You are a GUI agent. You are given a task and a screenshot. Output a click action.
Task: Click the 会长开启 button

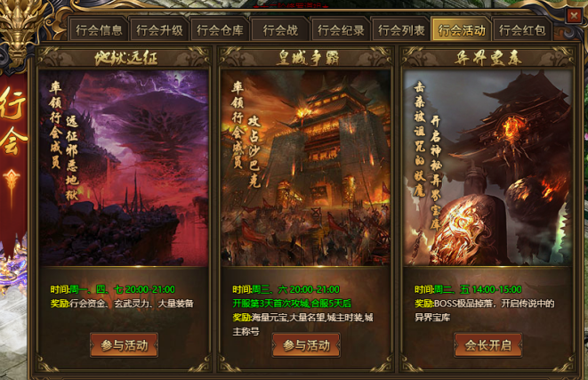point(488,345)
